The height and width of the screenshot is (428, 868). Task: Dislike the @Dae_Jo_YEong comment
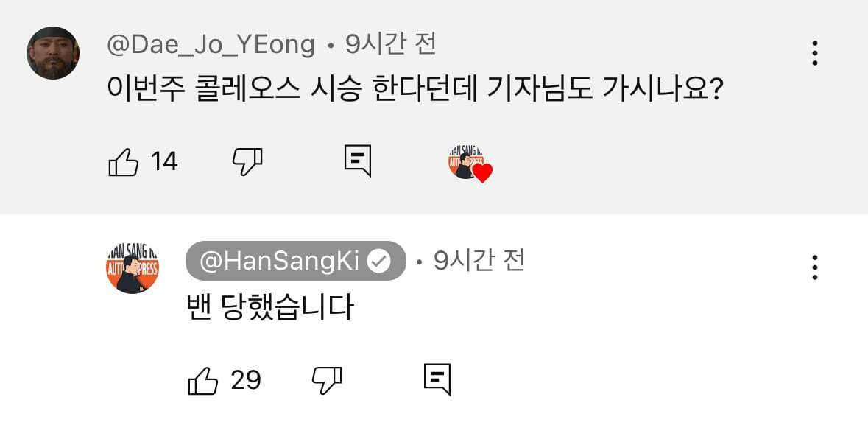coord(247,162)
